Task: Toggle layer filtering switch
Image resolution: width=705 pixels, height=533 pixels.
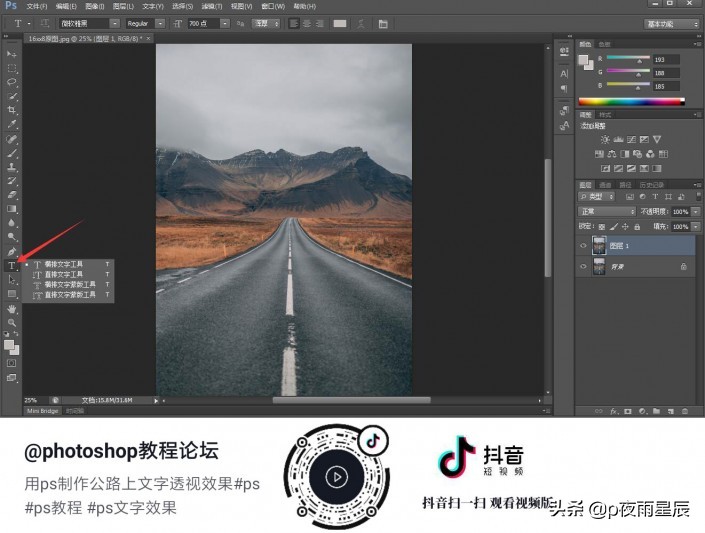Action: (x=698, y=197)
